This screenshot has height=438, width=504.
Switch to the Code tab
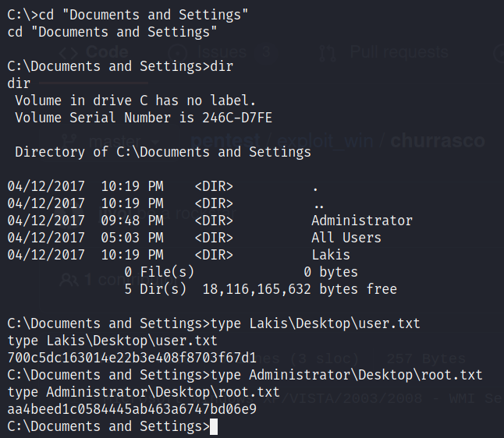pos(106,51)
